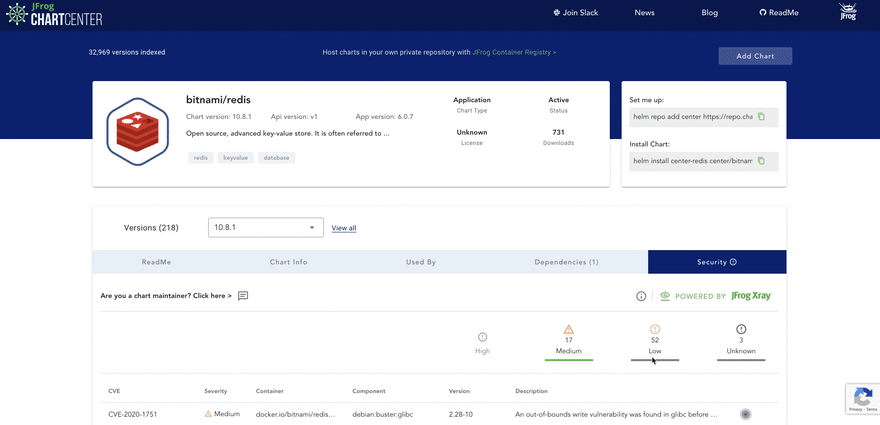Click the Description column header
880x425 pixels.
(x=531, y=391)
